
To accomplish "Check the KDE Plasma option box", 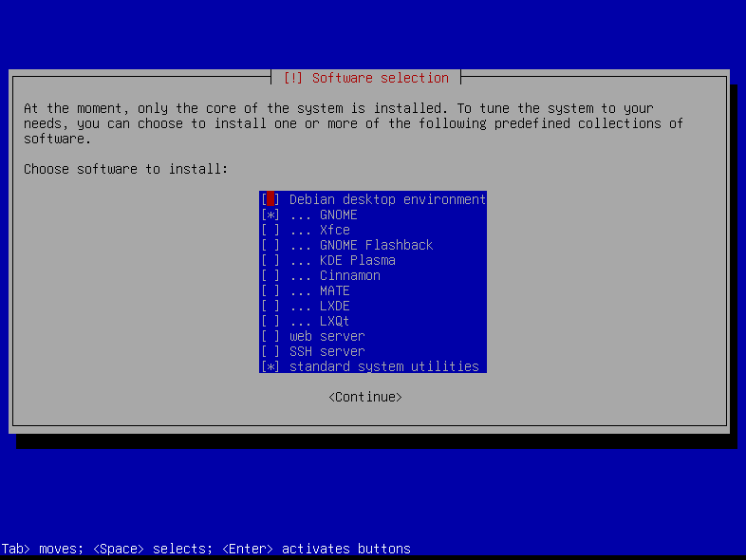I will (270, 260).
